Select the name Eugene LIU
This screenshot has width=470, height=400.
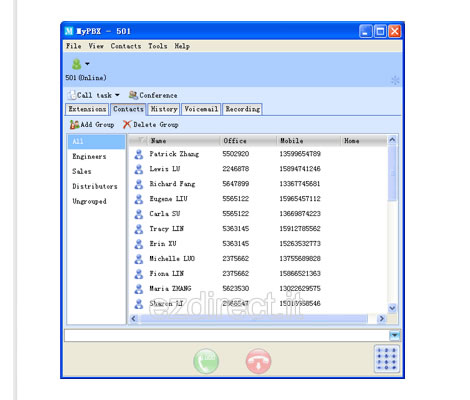pos(168,199)
